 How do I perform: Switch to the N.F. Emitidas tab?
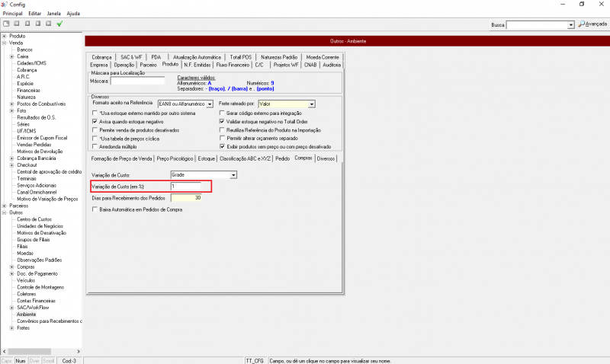coord(197,65)
